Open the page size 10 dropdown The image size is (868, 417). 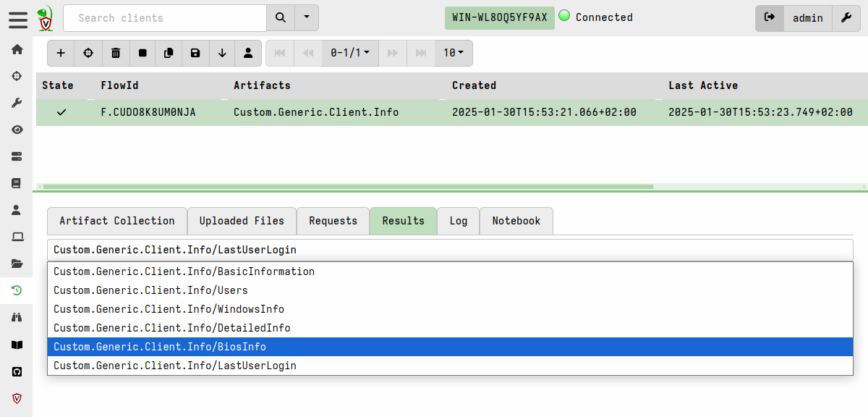(x=454, y=53)
